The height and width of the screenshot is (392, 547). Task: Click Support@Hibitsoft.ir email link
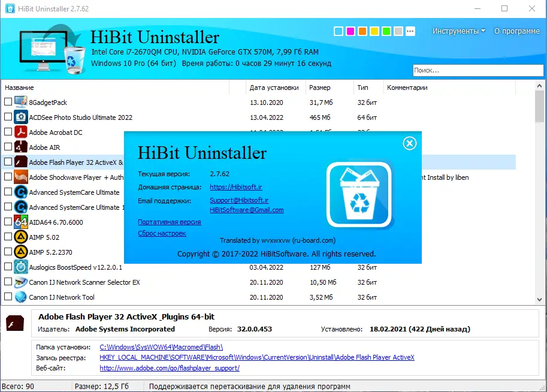click(x=239, y=200)
